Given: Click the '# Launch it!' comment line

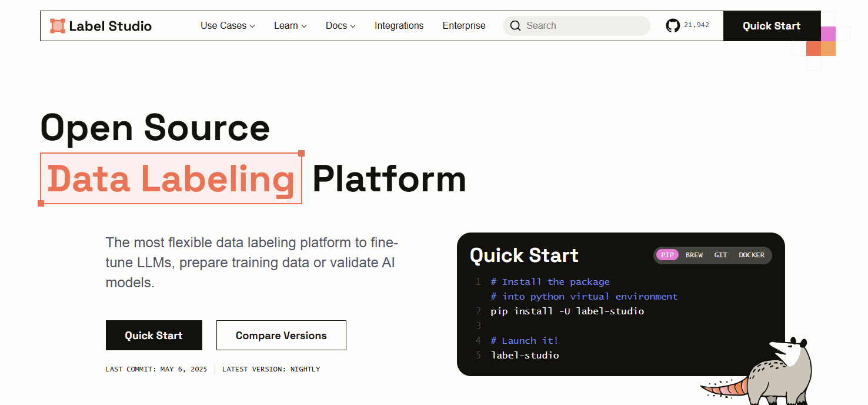Looking at the screenshot, I should click(x=525, y=340).
